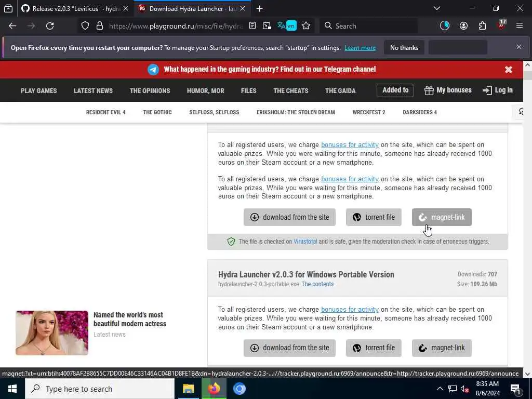This screenshot has width=532, height=399.
Task: Bookmark this page with the star
Action: 306,26
